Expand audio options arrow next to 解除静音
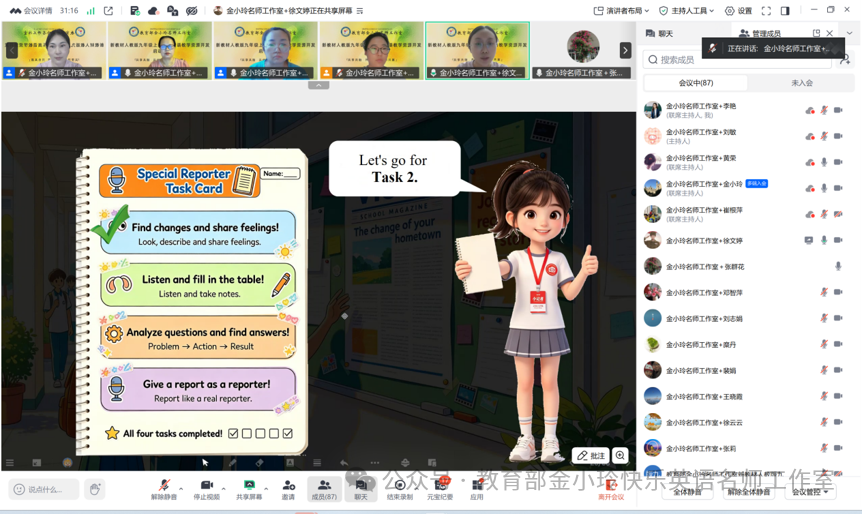Image resolution: width=862 pixels, height=514 pixels. [x=181, y=488]
